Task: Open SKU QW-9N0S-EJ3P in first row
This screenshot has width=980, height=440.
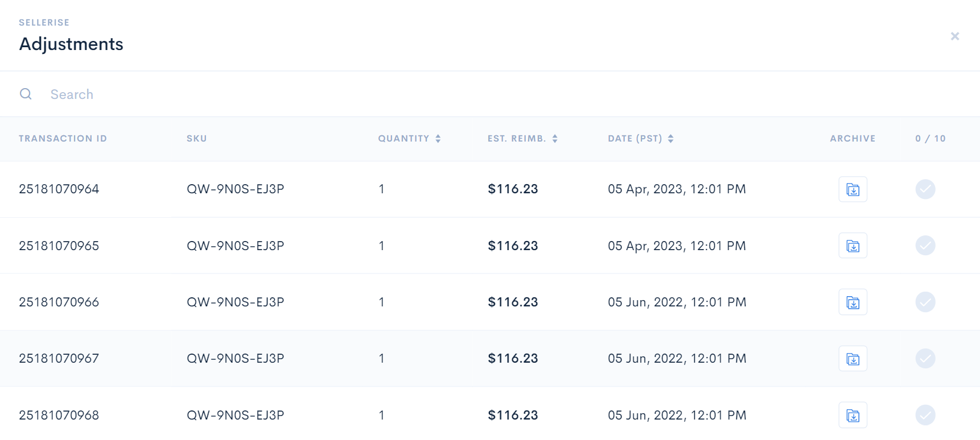Action: [x=235, y=189]
